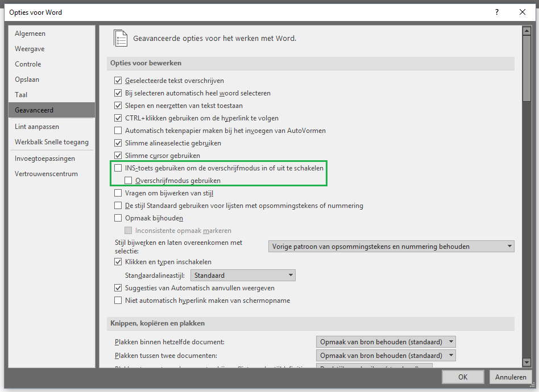This screenshot has width=539, height=392.
Task: Click the Help question mark icon
Action: 497,12
